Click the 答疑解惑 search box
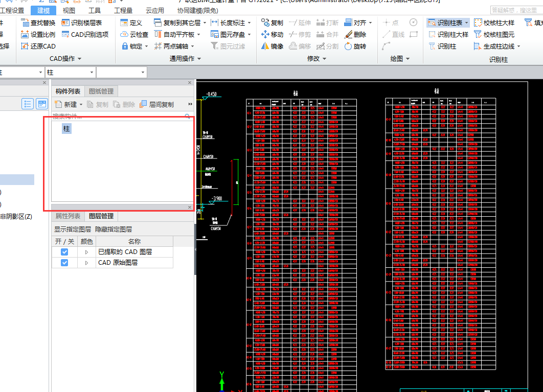Screen dimensions: 543x392 pos(516,10)
